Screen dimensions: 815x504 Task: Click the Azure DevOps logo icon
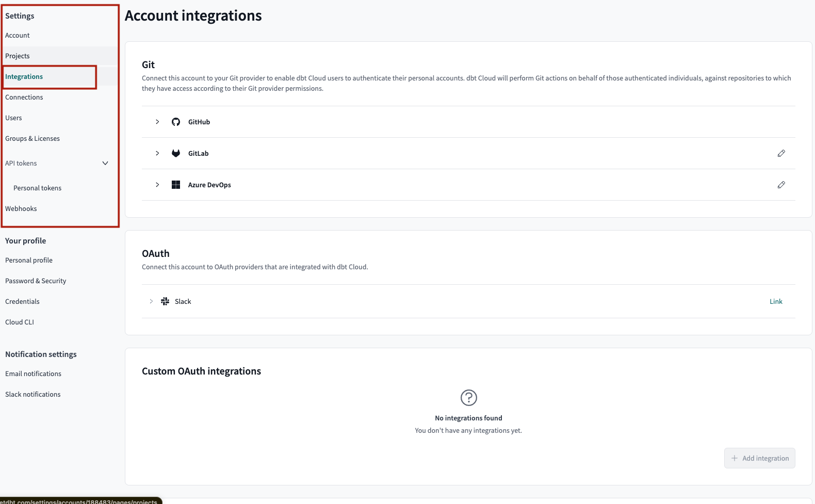coord(176,185)
